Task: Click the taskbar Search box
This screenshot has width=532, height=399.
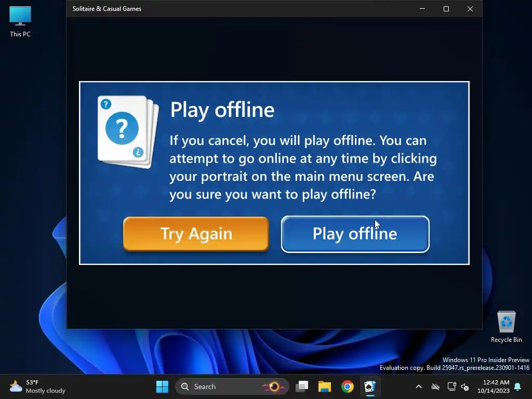Action: click(x=232, y=387)
